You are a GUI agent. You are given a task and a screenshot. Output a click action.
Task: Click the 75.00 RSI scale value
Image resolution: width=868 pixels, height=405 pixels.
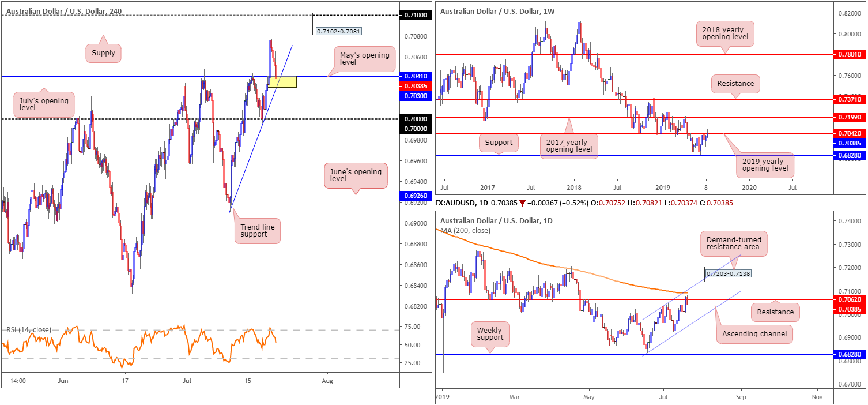(x=412, y=327)
